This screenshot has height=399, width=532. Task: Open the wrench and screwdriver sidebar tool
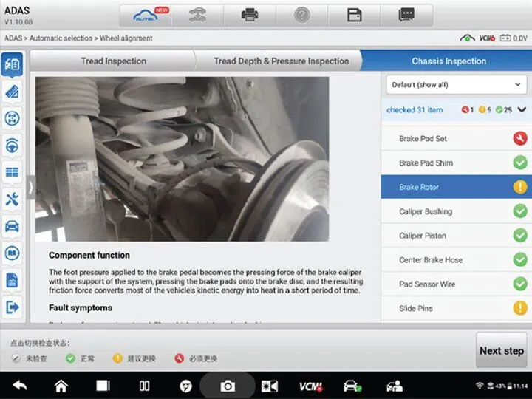(x=12, y=199)
